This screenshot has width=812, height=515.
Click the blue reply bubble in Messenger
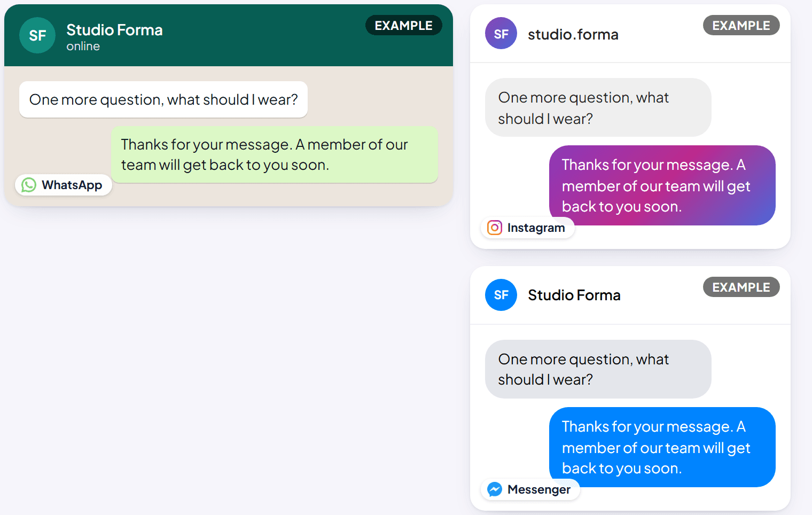(662, 447)
